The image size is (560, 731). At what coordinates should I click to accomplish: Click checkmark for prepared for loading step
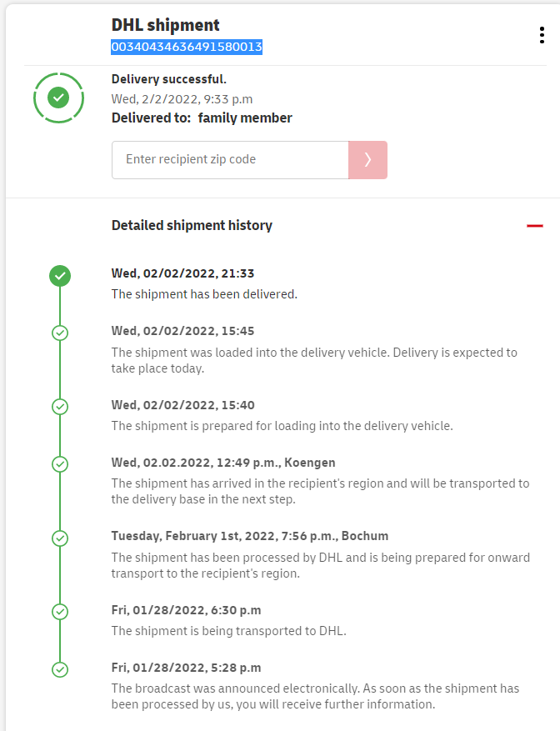pos(60,407)
